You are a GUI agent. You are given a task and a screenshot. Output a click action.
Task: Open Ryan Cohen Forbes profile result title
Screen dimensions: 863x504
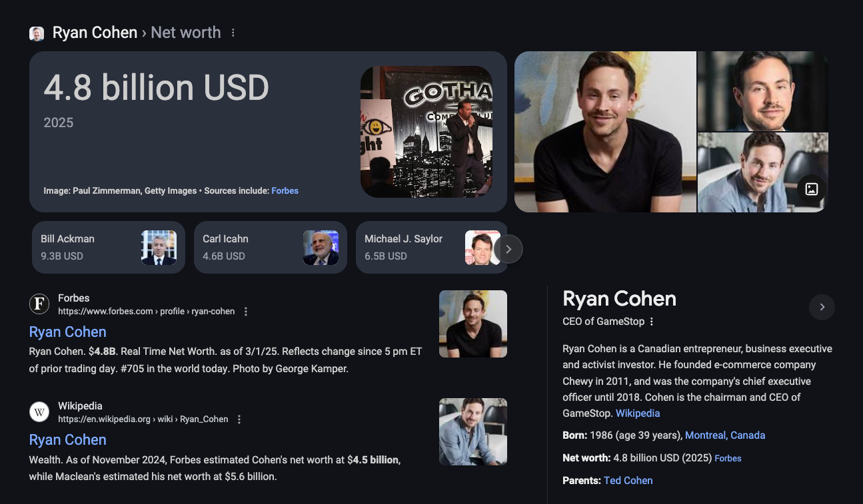pos(67,332)
